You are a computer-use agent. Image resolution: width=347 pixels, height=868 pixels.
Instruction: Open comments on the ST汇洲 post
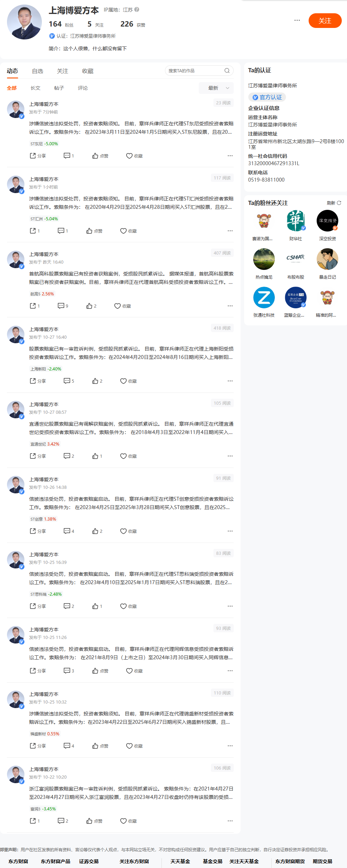(63, 231)
